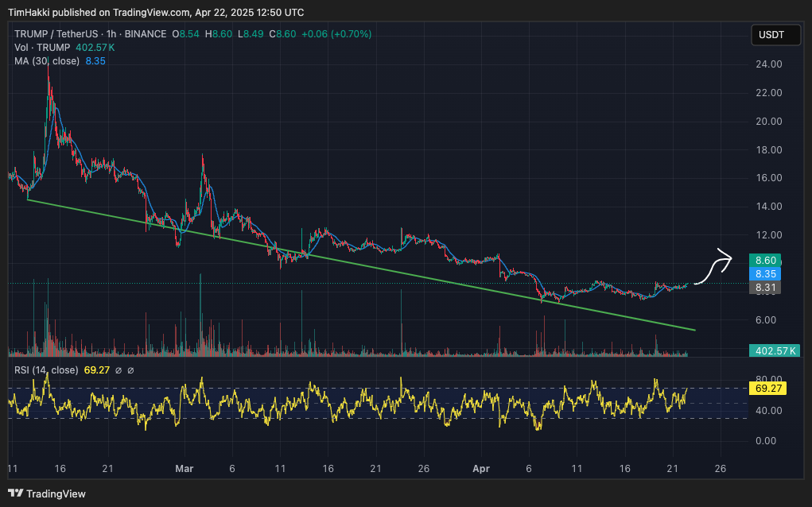Click the green 8.60 price tag
Screen dimensions: 812x507
click(x=765, y=260)
